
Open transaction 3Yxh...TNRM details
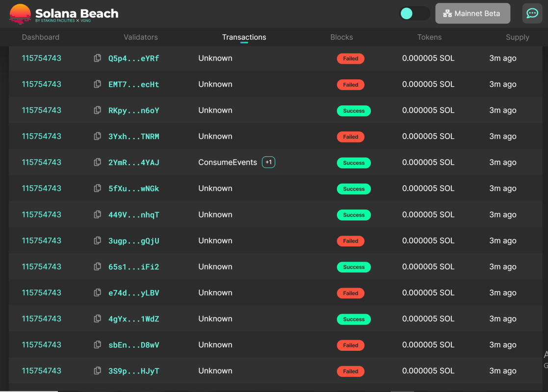(x=133, y=136)
